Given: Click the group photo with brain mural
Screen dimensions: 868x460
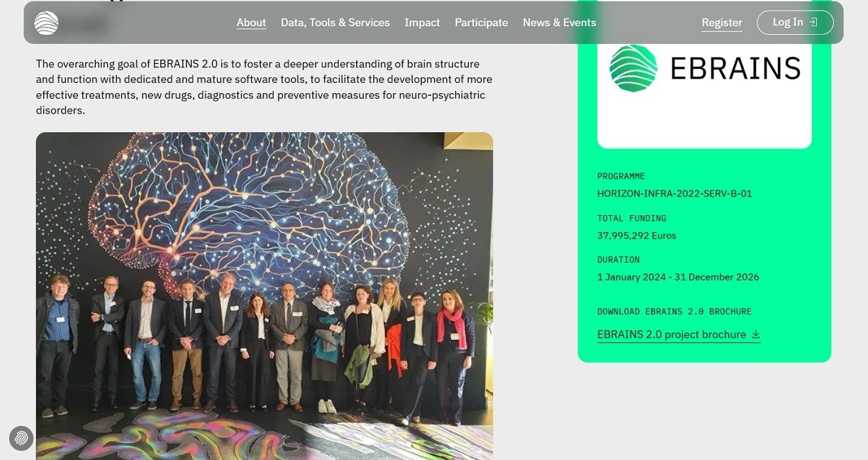Looking at the screenshot, I should pyautogui.click(x=265, y=296).
